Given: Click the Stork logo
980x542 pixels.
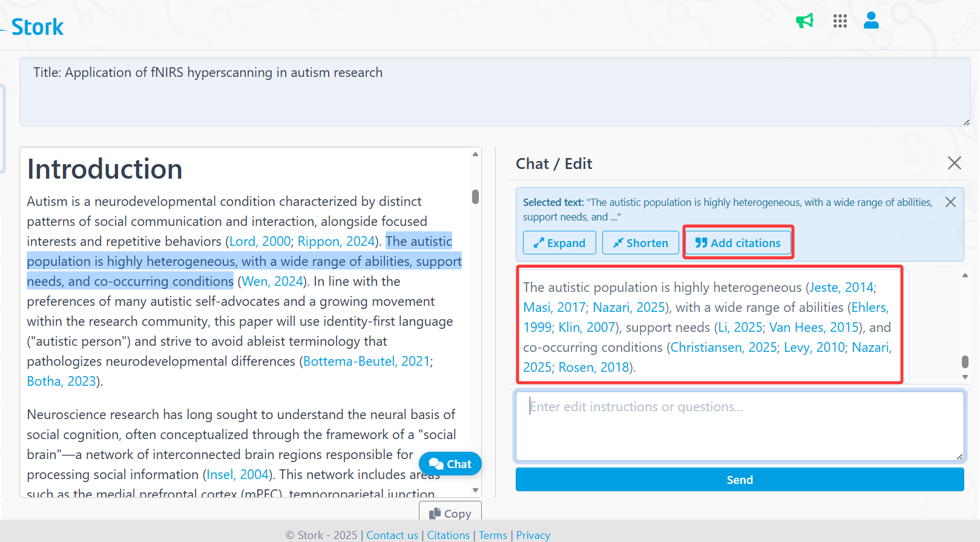Looking at the screenshot, I should (37, 27).
